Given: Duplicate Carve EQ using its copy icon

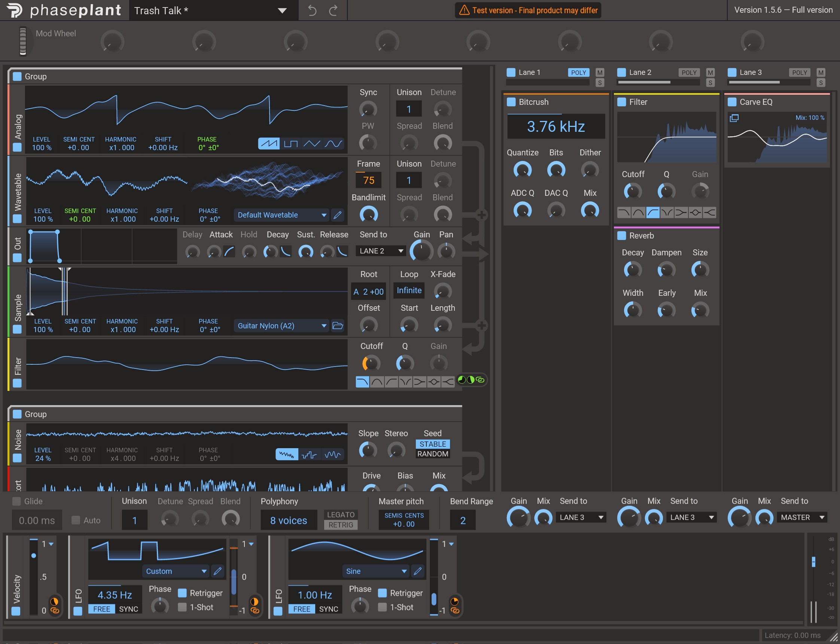Looking at the screenshot, I should click(734, 118).
